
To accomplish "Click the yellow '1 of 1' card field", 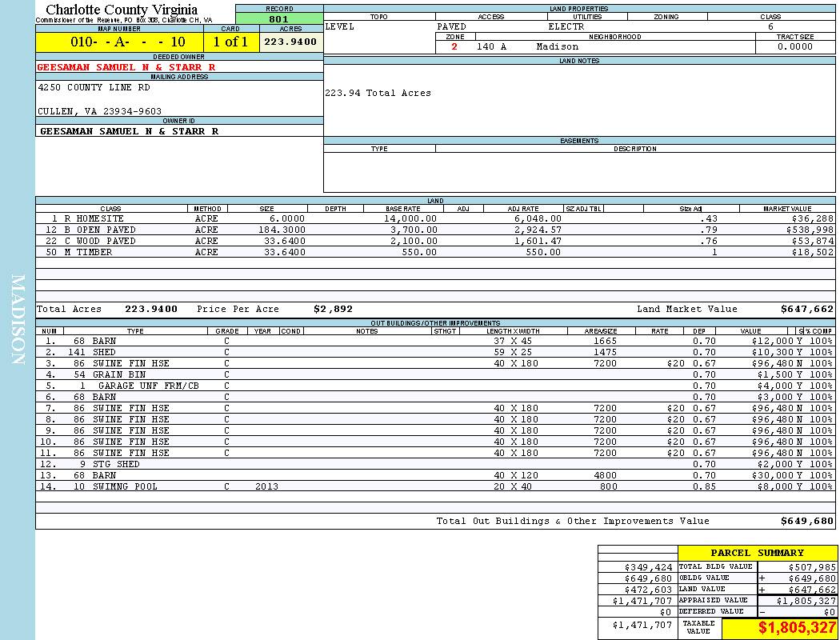I will 230,42.
